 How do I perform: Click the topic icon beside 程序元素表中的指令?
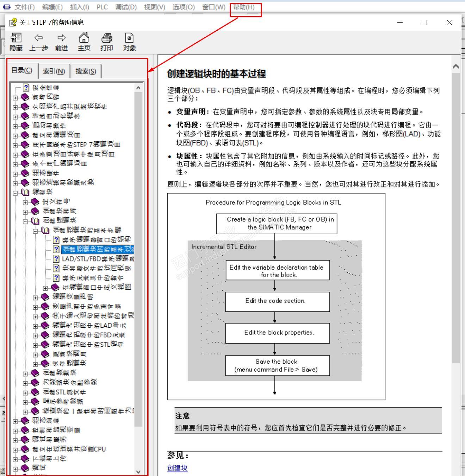point(56,278)
